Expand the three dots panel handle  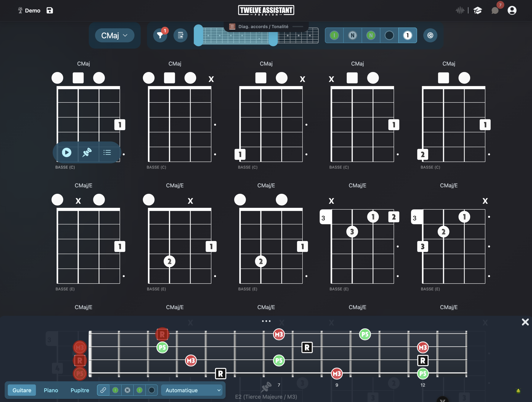pyautogui.click(x=266, y=321)
